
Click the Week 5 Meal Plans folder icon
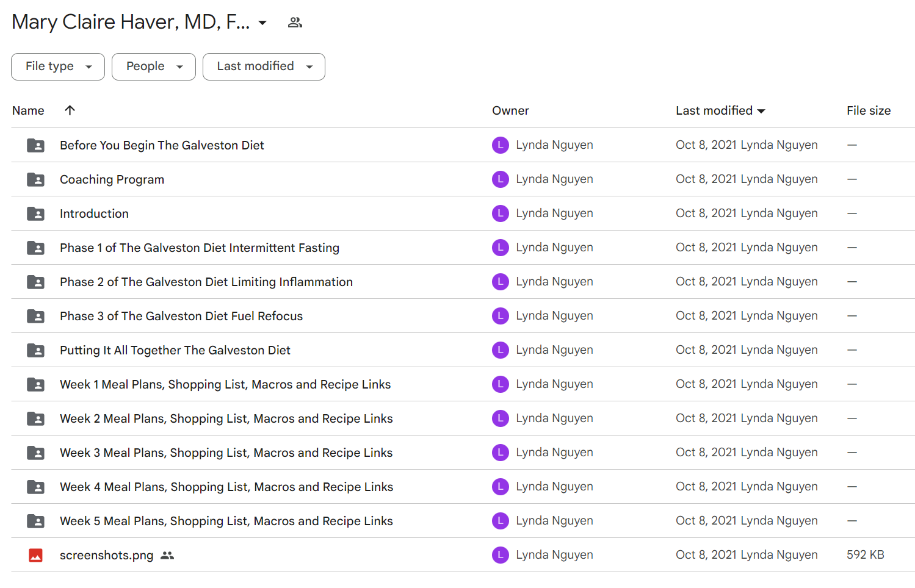click(35, 521)
